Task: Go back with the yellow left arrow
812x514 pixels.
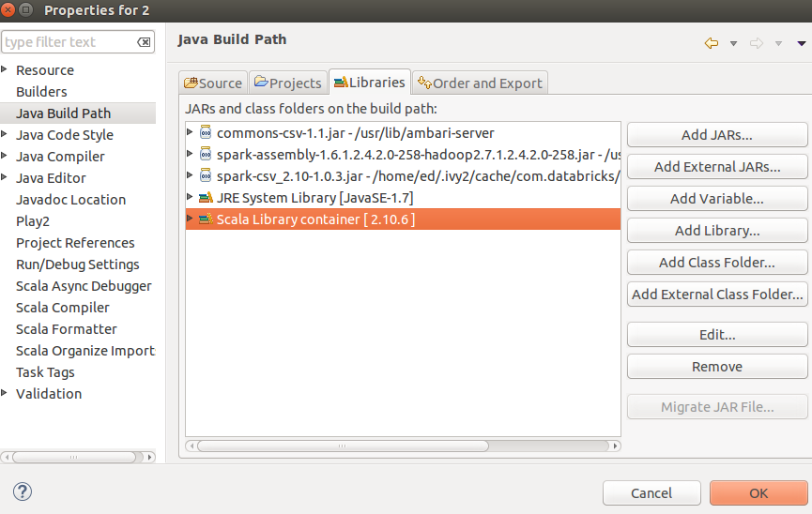Action: pyautogui.click(x=712, y=43)
